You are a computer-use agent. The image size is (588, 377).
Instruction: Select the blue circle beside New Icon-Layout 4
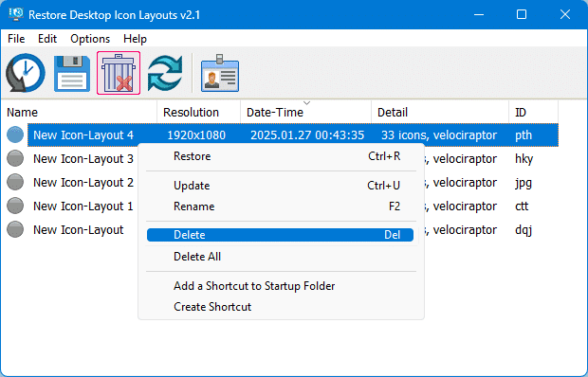tap(15, 135)
